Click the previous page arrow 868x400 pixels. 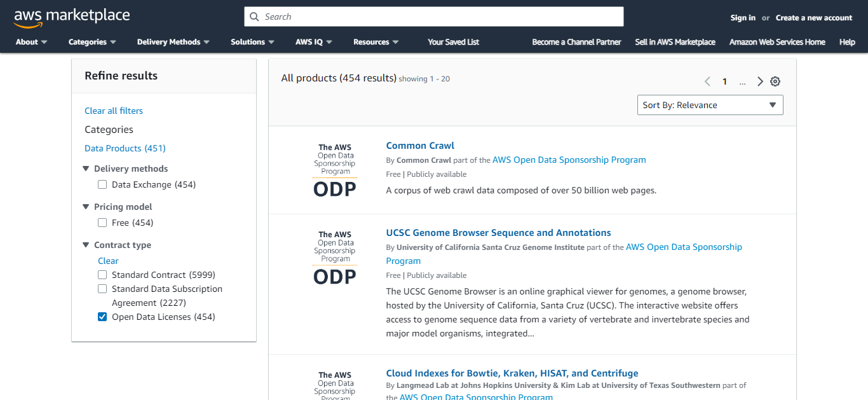[707, 81]
